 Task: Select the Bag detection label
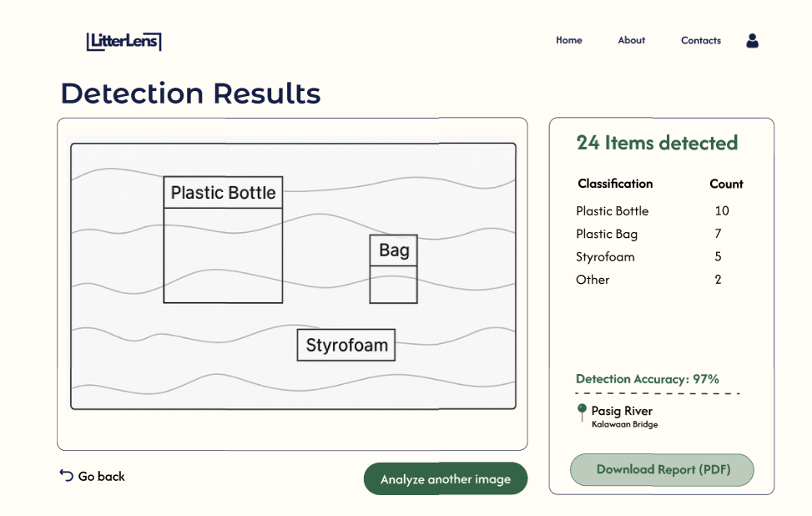pyautogui.click(x=394, y=250)
